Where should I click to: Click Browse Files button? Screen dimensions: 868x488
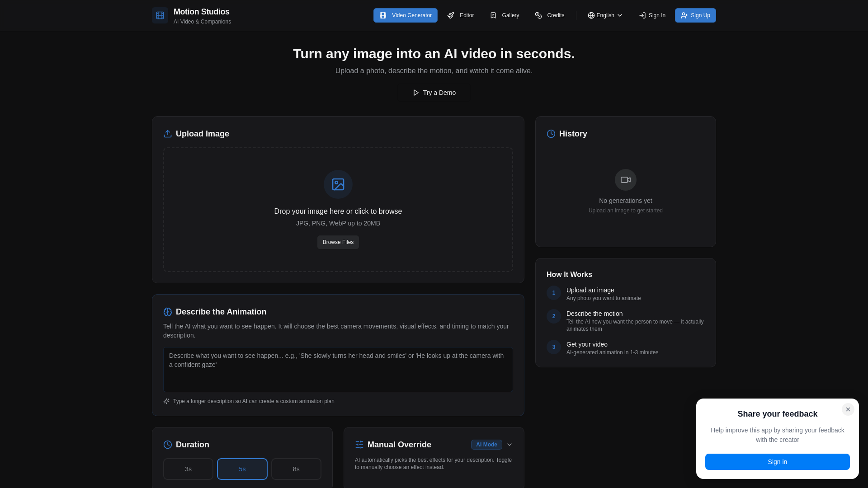[338, 242]
